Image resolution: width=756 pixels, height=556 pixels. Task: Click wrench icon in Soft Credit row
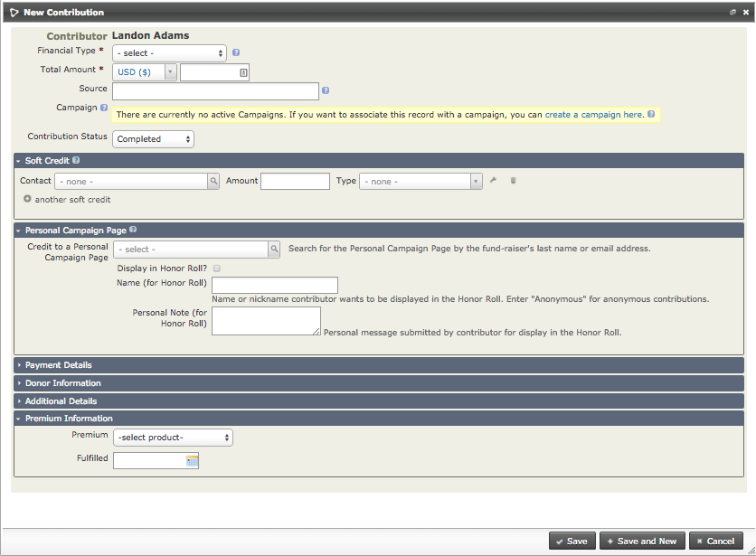[x=494, y=181]
